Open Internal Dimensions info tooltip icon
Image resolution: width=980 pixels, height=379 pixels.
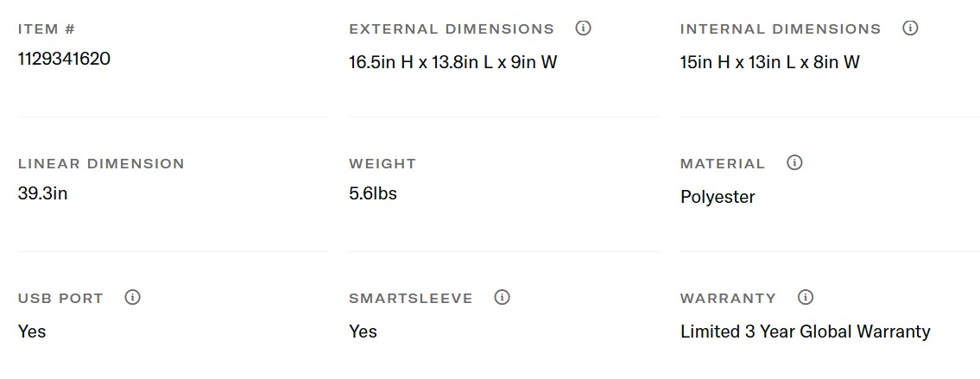[x=910, y=28]
